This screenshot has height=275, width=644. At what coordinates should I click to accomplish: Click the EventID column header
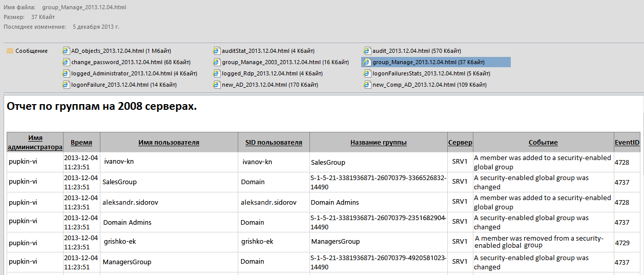pos(627,142)
